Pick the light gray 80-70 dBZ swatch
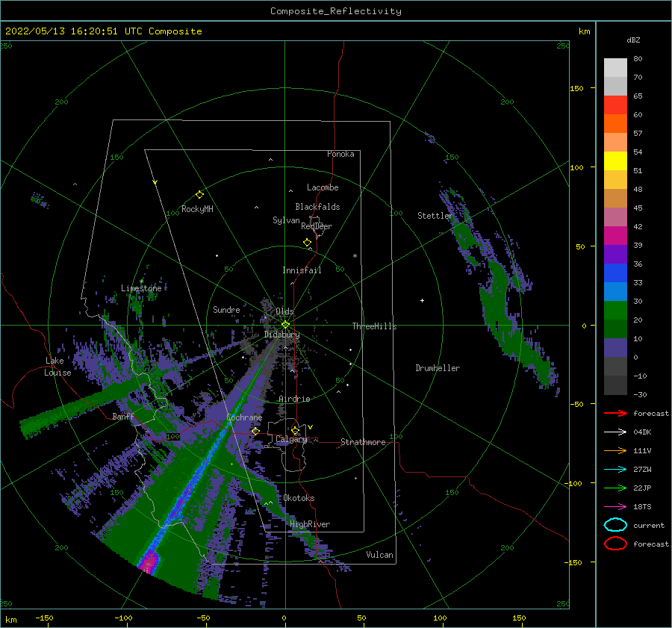Viewport: 672px width, 628px height. click(615, 67)
